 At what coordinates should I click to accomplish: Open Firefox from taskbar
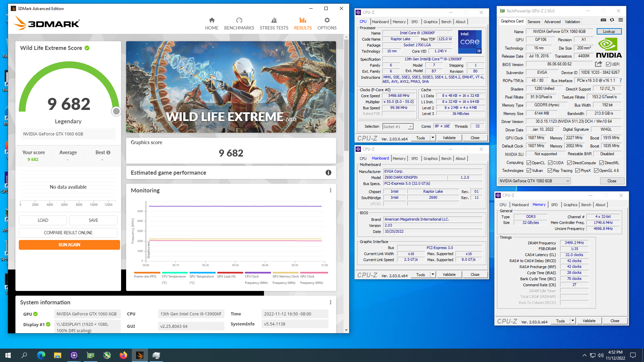[x=123, y=355]
